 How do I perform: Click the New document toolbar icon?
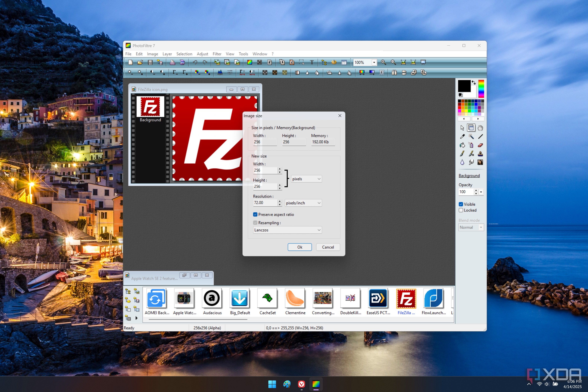point(130,62)
